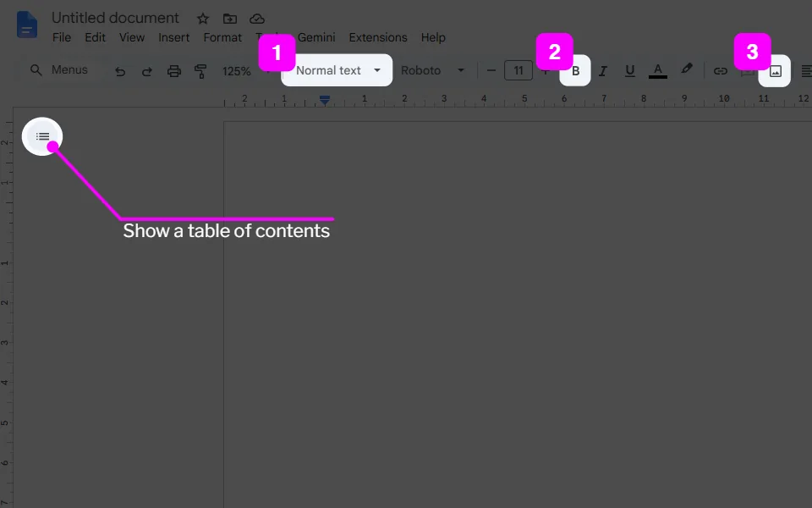
Task: Toggle Underline formatting
Action: (x=629, y=71)
